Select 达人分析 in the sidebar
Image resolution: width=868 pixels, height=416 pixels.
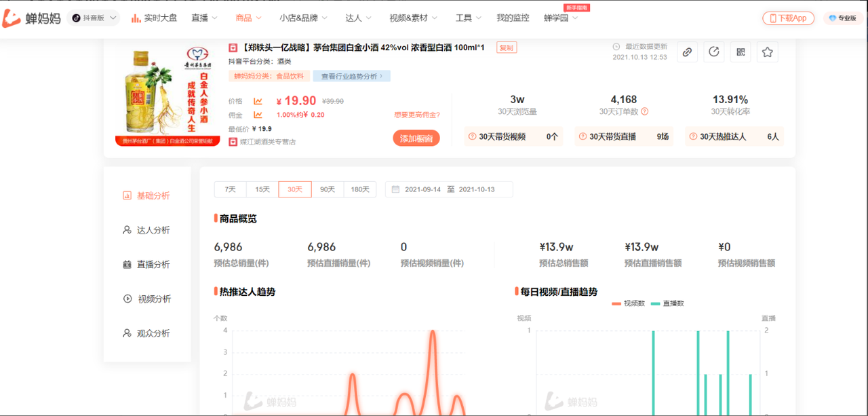(146, 230)
